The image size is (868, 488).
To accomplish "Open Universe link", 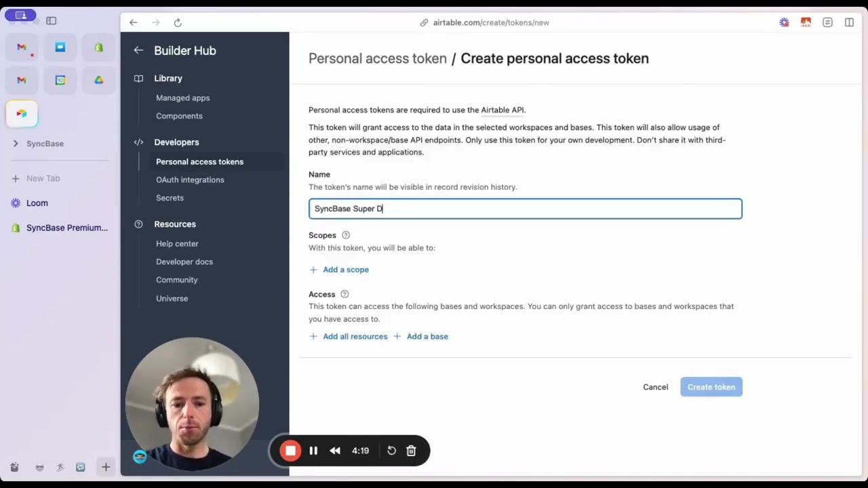I will pos(172,298).
